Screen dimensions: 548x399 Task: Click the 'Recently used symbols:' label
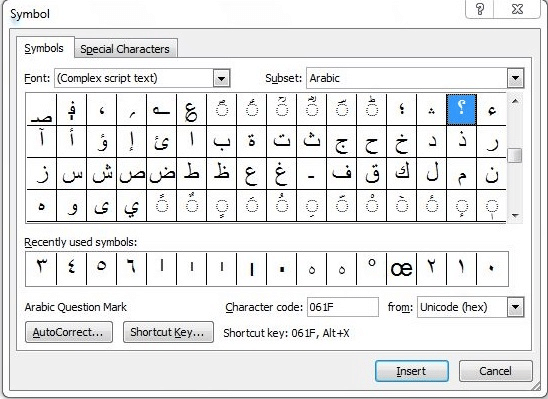[81, 242]
